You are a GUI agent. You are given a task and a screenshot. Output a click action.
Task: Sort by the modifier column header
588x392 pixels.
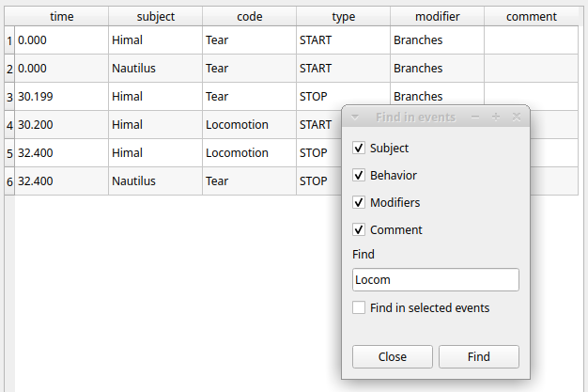(438, 17)
